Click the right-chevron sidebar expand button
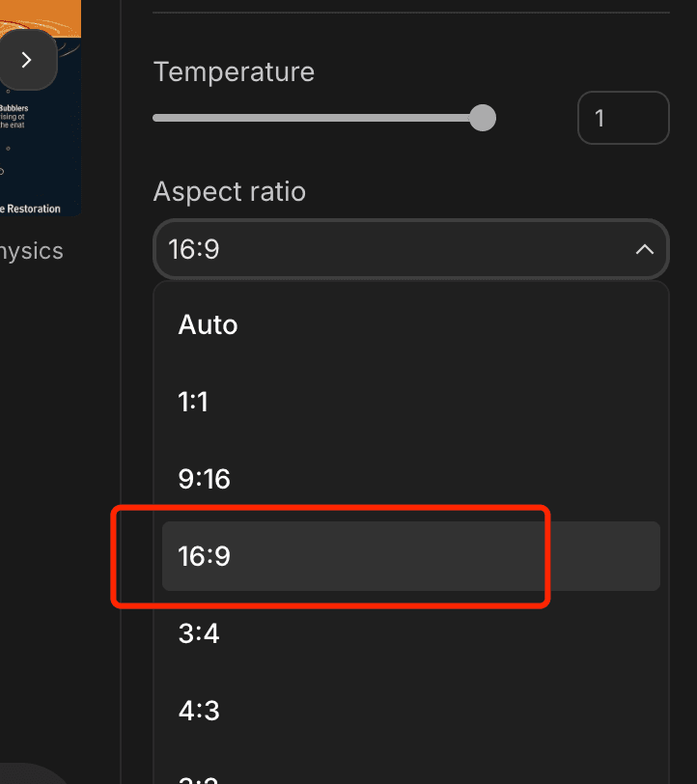Screen dimensions: 697x784 [x=26, y=60]
